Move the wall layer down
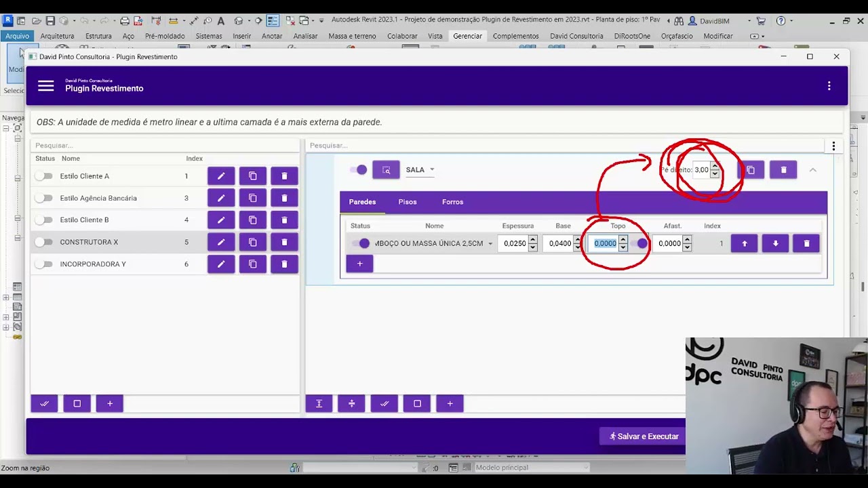868x488 pixels. [775, 243]
